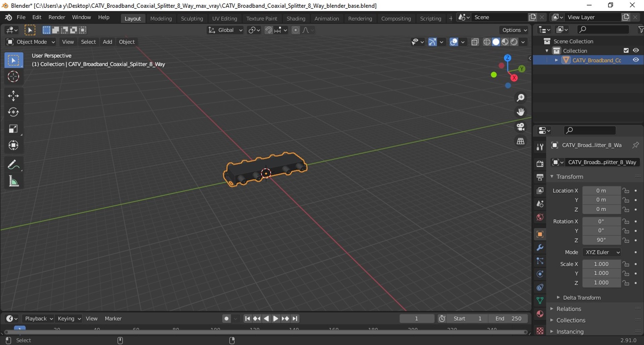Toggle the camera view icon
Image resolution: width=644 pixels, height=345 pixels.
coord(521,127)
